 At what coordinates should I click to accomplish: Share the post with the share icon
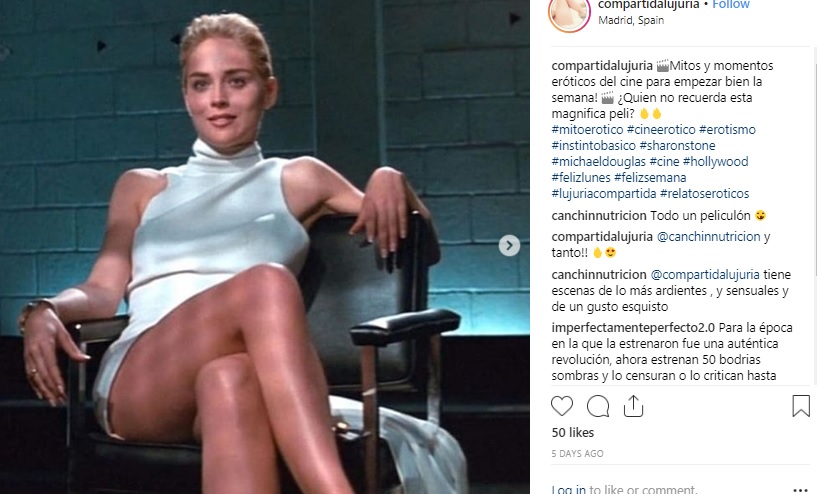click(x=633, y=406)
